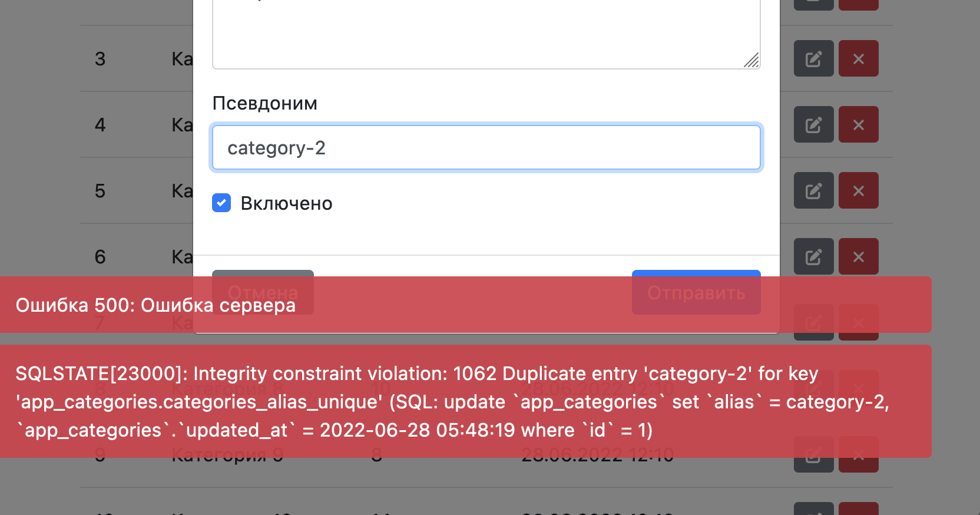Click the red delete icon for row 3
The width and height of the screenshot is (980, 515).
point(858,58)
